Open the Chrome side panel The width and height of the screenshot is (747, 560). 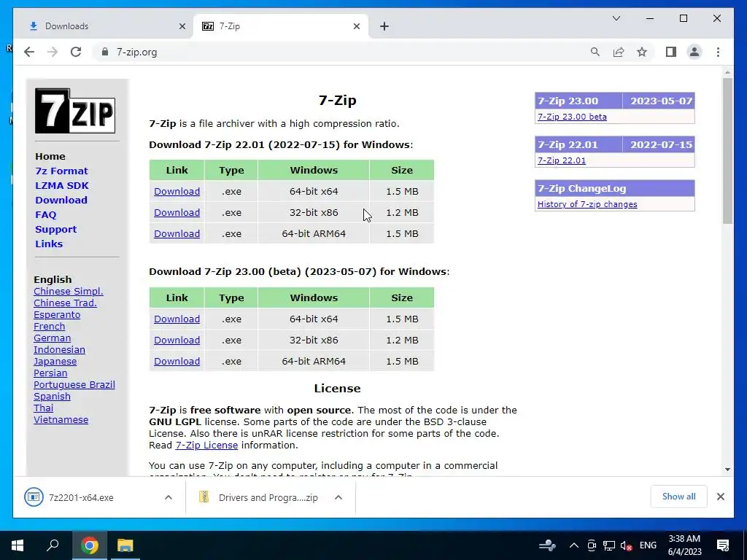coord(671,52)
